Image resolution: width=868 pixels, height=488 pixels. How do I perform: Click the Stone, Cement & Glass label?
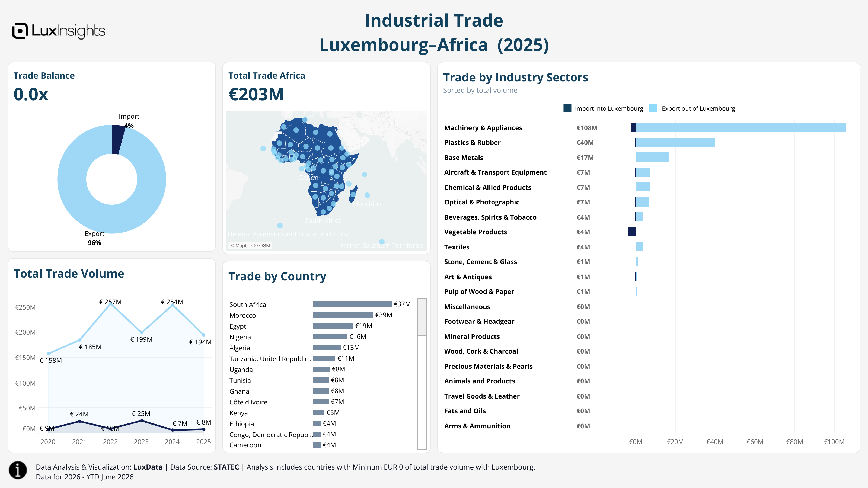480,262
